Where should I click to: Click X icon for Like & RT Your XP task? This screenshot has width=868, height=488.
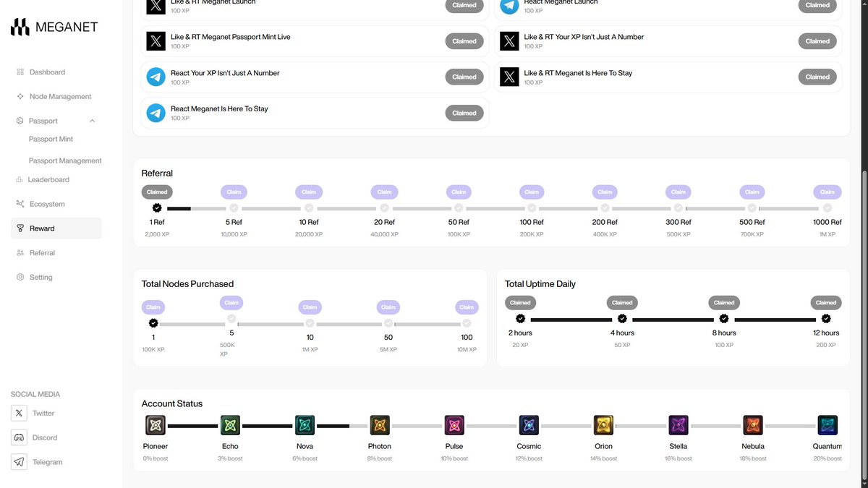click(510, 40)
